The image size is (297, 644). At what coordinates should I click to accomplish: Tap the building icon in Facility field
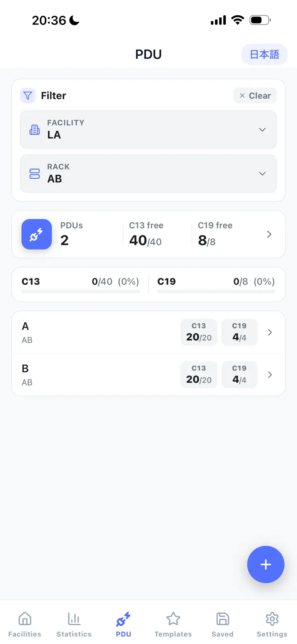[35, 130]
